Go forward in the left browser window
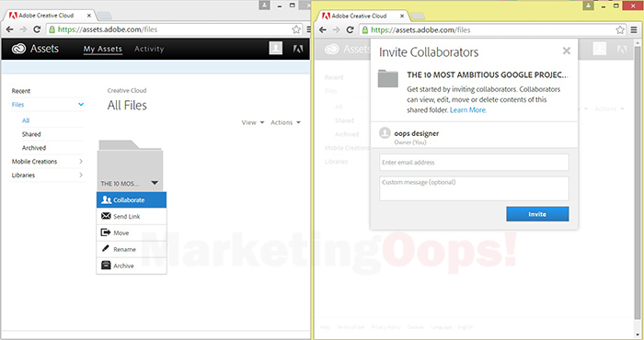This screenshot has height=340, width=644. pos(23,29)
